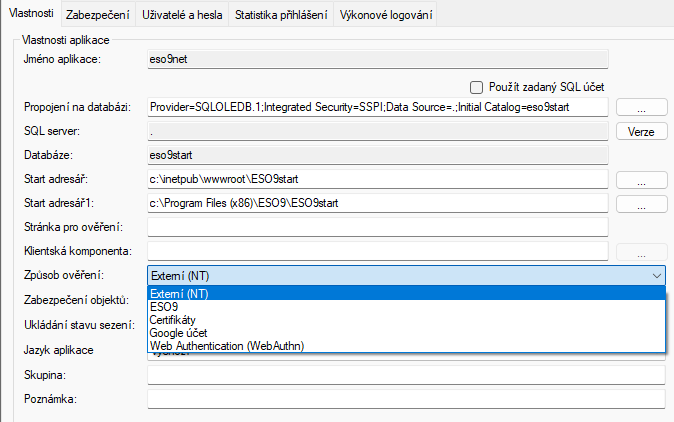Switch to the Vlastnosti tab
The height and width of the screenshot is (422, 674).
(x=31, y=13)
